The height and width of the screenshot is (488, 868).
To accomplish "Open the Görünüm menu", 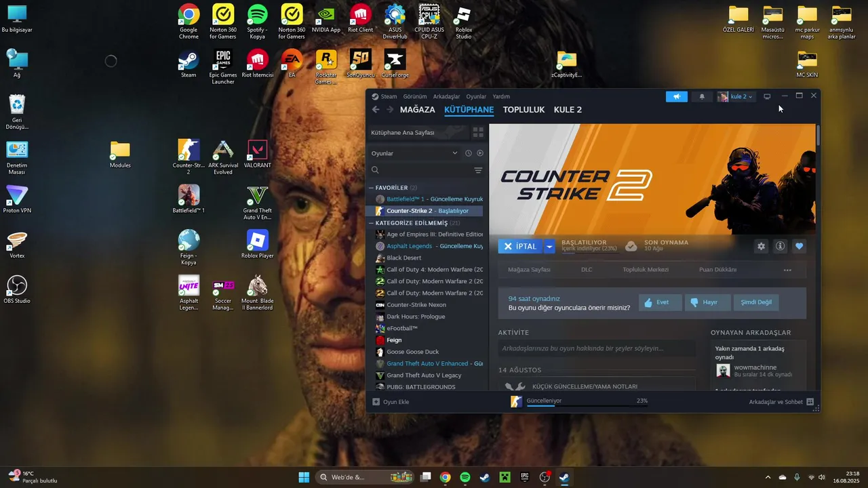I will point(415,96).
